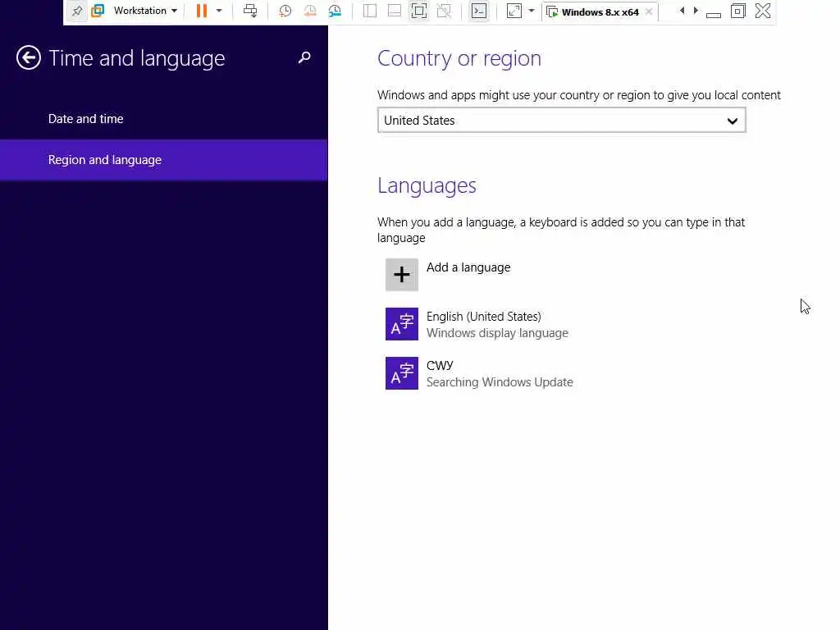The image size is (840, 630).
Task: Click the Country or region heading
Action: [459, 58]
